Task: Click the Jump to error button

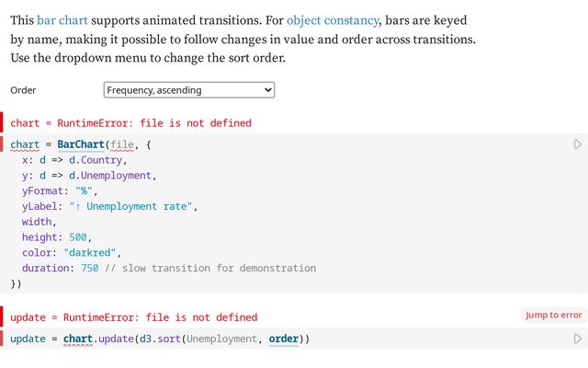Action: click(553, 315)
